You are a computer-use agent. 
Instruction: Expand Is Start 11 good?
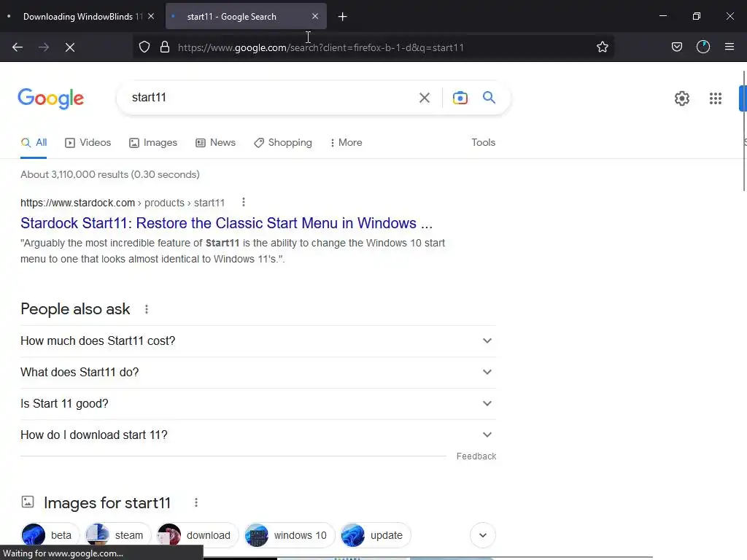258,404
